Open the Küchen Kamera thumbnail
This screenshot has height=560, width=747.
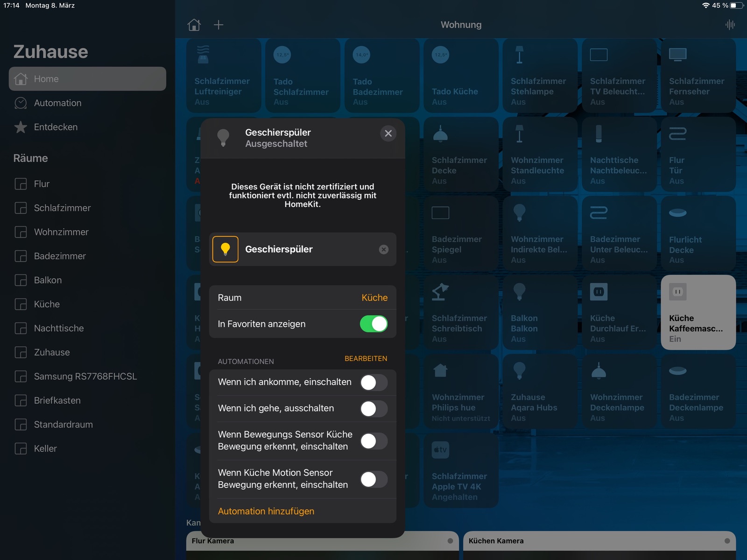point(599,545)
